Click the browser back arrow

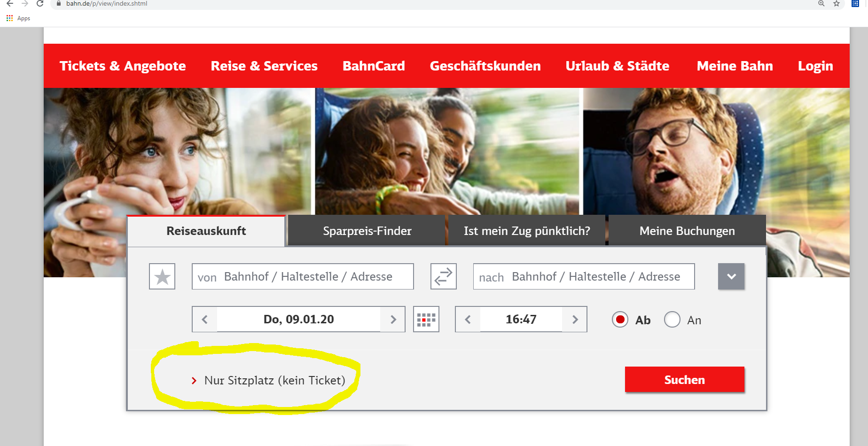10,4
